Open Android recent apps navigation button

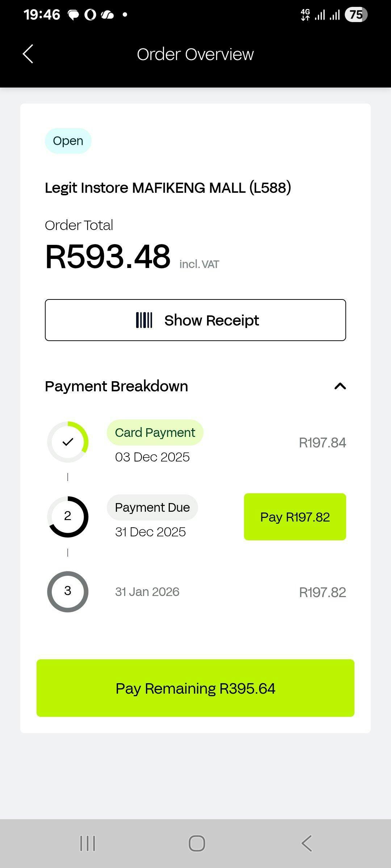pos(87,843)
